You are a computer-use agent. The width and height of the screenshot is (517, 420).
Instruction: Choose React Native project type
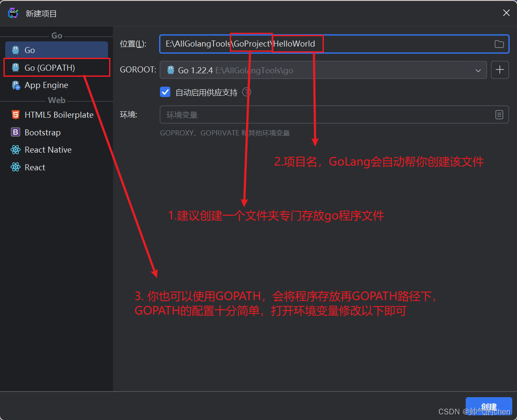coord(56,150)
